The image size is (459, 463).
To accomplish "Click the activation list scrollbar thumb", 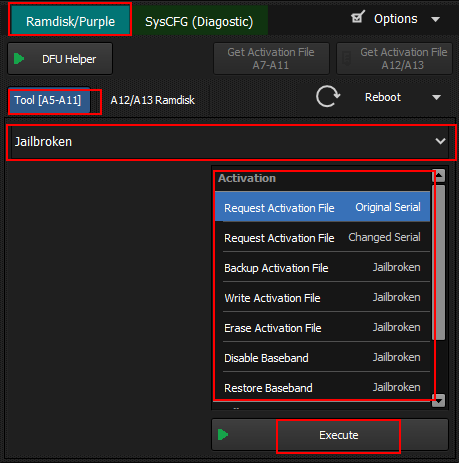I will (x=439, y=262).
